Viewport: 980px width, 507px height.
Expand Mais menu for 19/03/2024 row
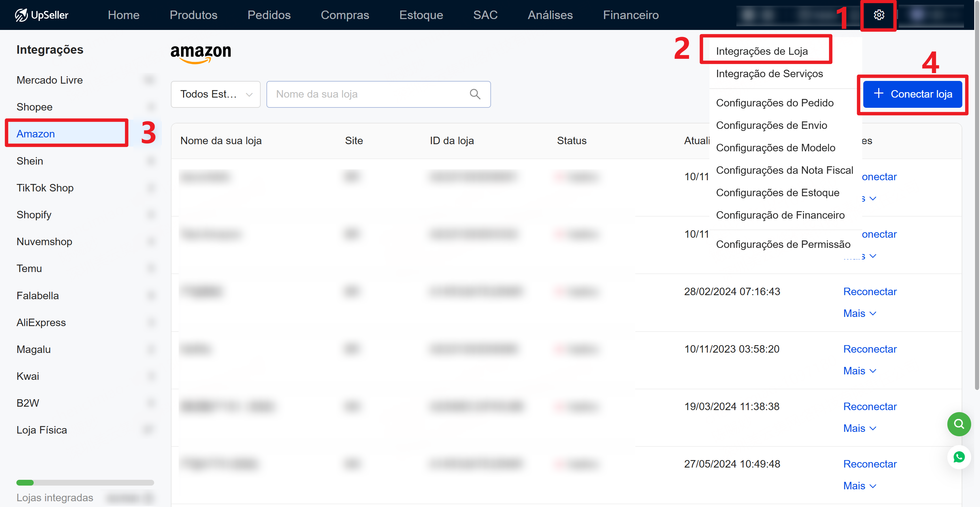click(x=860, y=428)
